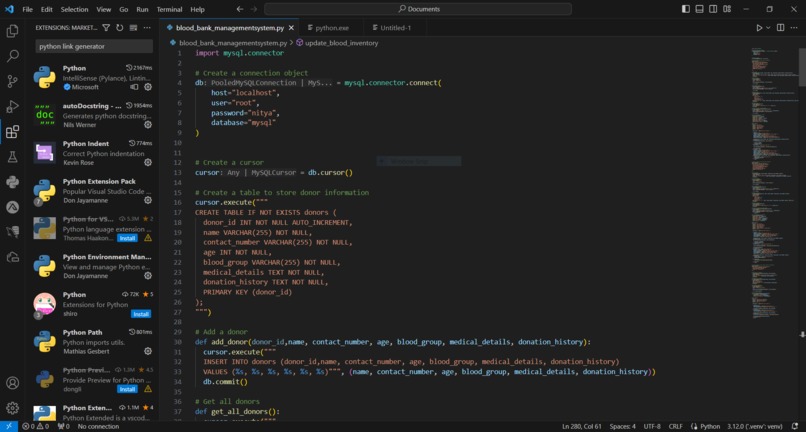Change end of line sequence CRLF
806x432 pixels.
pos(675,426)
